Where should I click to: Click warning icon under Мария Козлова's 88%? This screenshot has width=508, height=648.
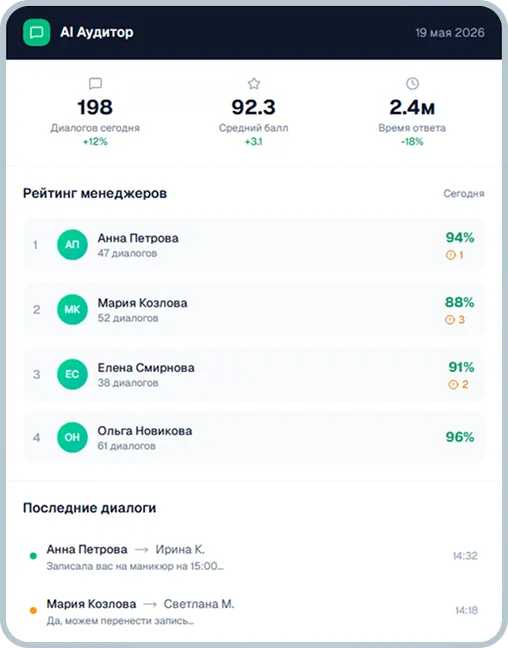point(450,320)
